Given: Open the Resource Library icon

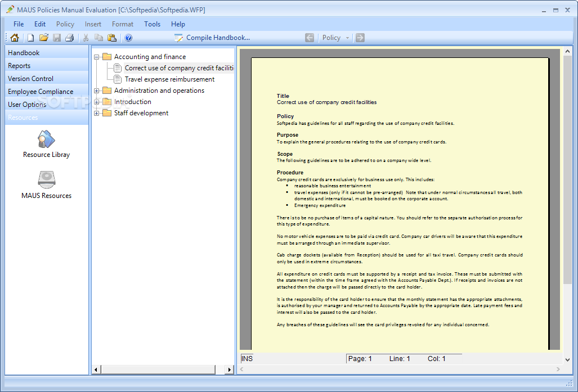Looking at the screenshot, I should (x=47, y=139).
